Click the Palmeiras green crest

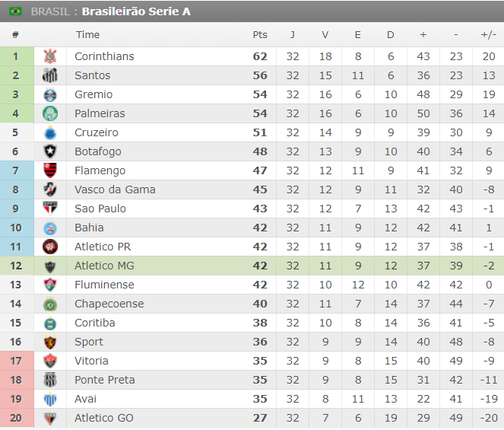tap(50, 113)
